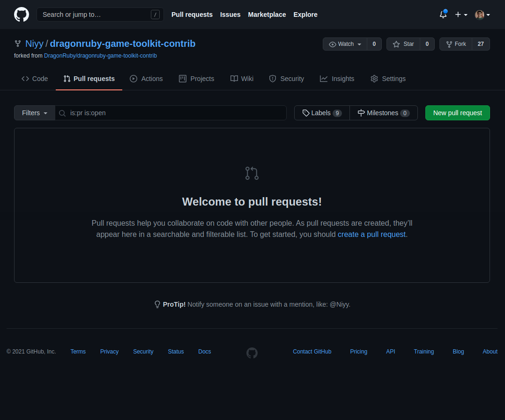Open the Niyy owner profile link

coord(34,44)
